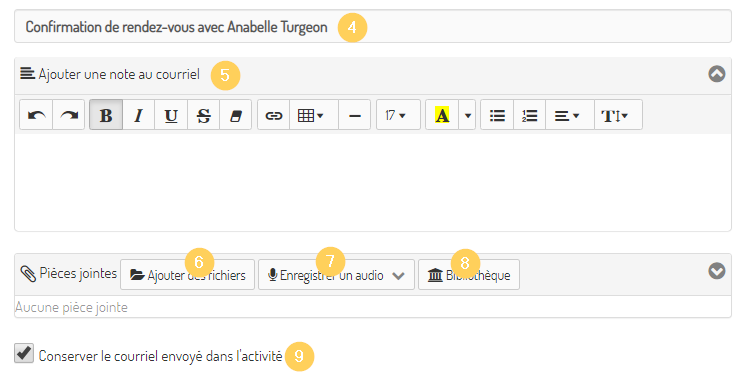Insert a hyperlink
This screenshot has height=374, width=741.
click(x=274, y=115)
